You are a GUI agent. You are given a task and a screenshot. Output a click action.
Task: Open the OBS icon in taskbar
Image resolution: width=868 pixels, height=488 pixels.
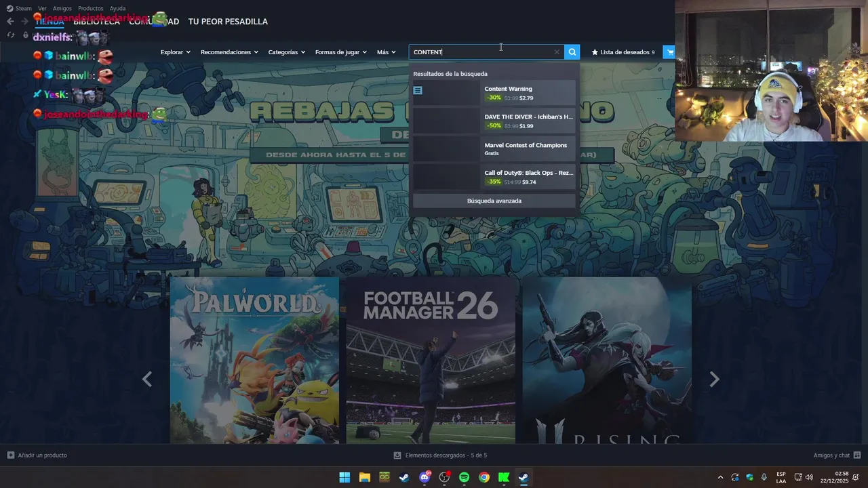tap(444, 477)
